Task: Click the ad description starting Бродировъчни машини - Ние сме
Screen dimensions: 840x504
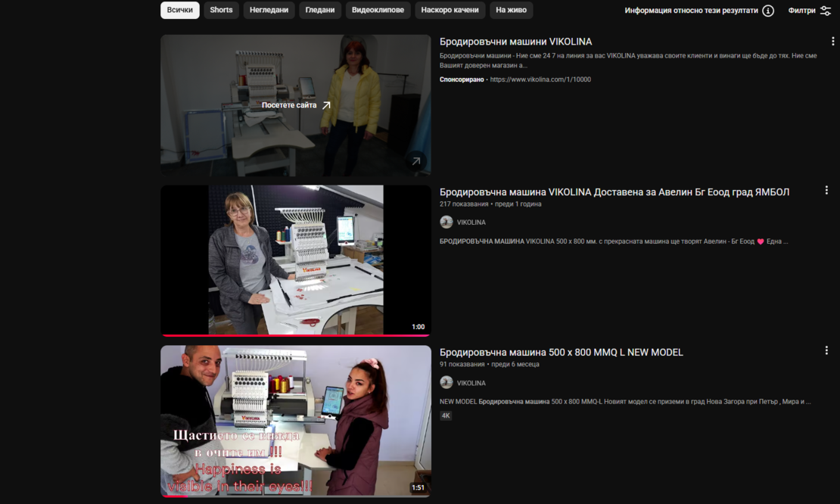Action: coord(628,61)
